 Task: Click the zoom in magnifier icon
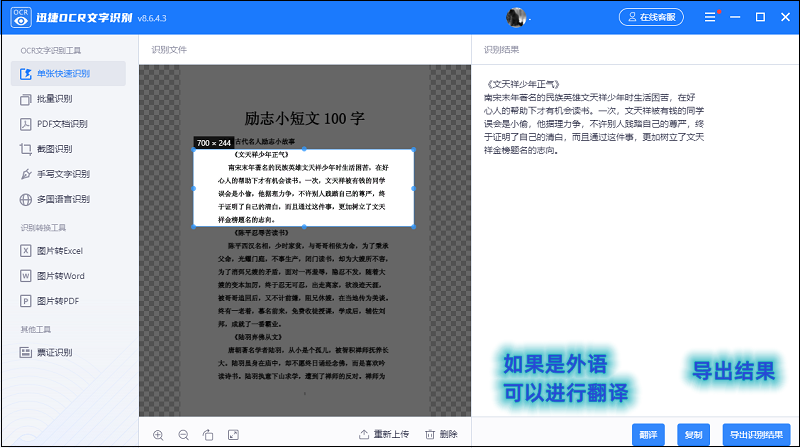point(158,435)
